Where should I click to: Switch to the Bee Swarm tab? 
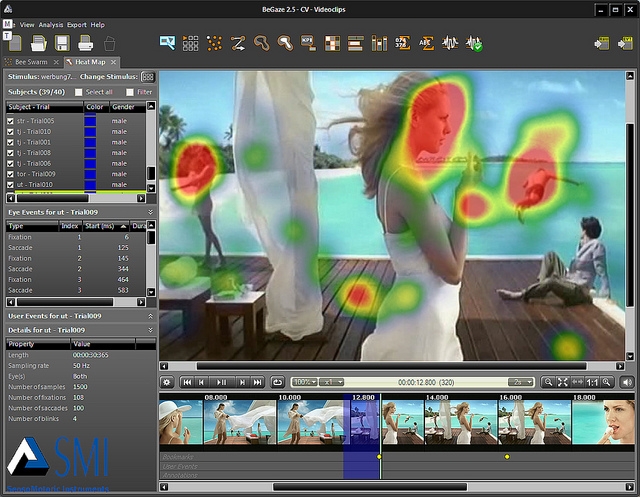[x=33, y=62]
